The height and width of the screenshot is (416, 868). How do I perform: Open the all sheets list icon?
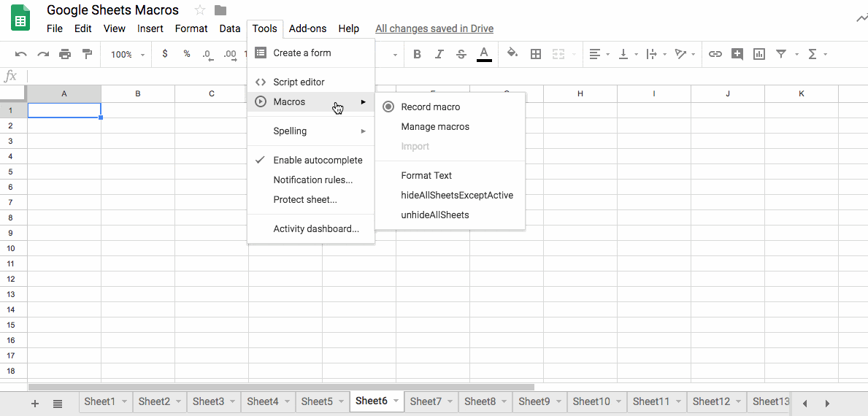click(58, 404)
